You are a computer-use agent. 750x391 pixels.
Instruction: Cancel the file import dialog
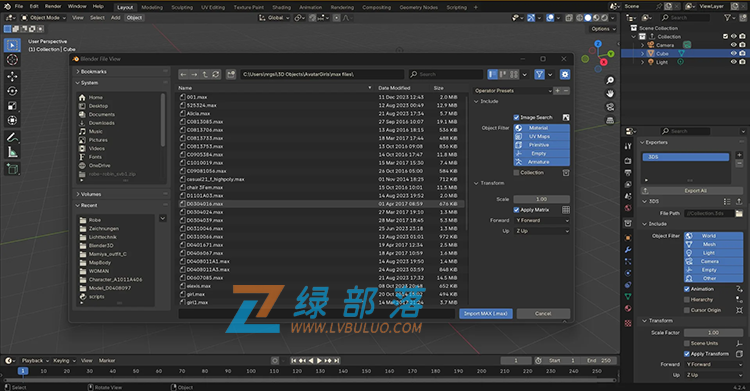click(543, 313)
